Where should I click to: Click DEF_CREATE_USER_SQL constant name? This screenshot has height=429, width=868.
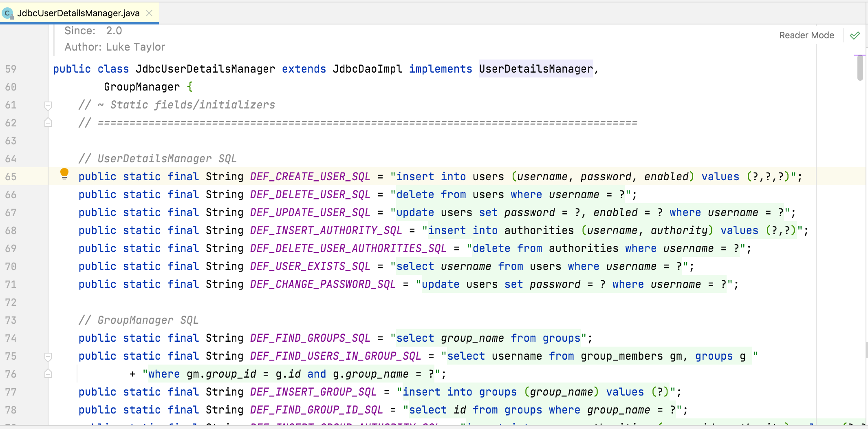pyautogui.click(x=310, y=177)
